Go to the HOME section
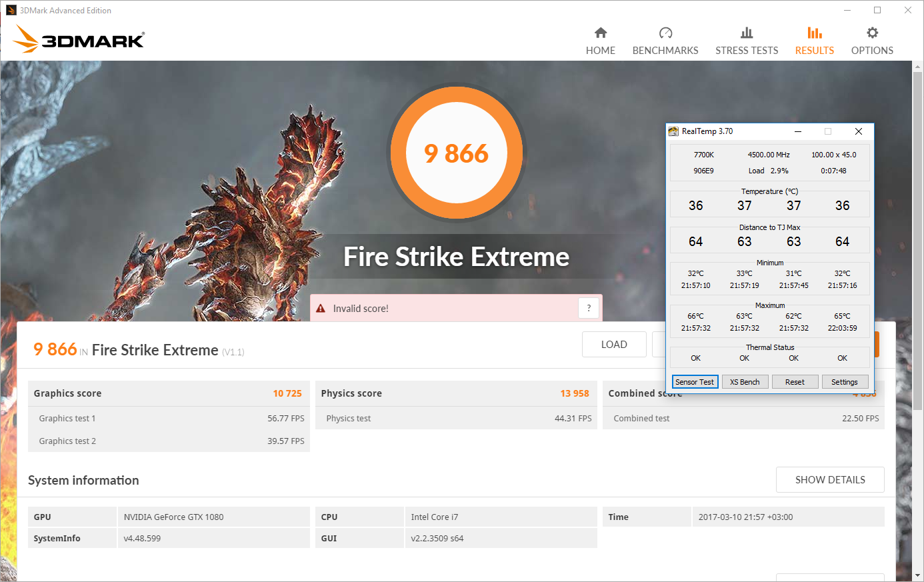Viewport: 924px width, 582px height. (x=601, y=41)
